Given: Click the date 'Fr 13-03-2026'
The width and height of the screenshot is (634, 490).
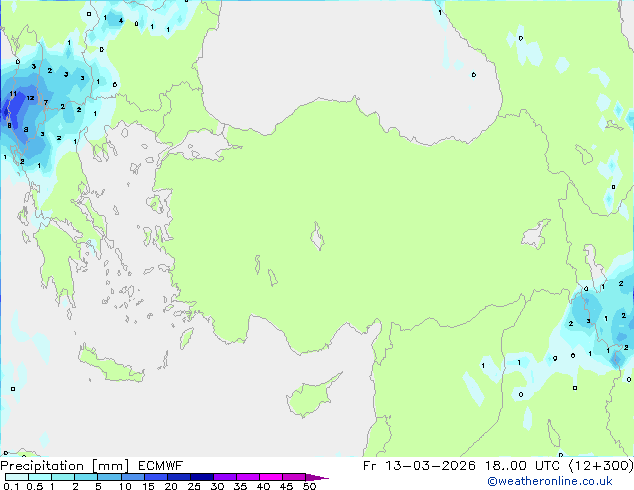Looking at the screenshot, I should (419, 466).
